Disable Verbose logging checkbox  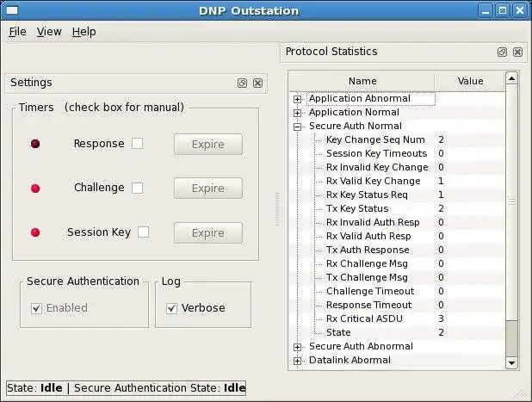pos(172,308)
